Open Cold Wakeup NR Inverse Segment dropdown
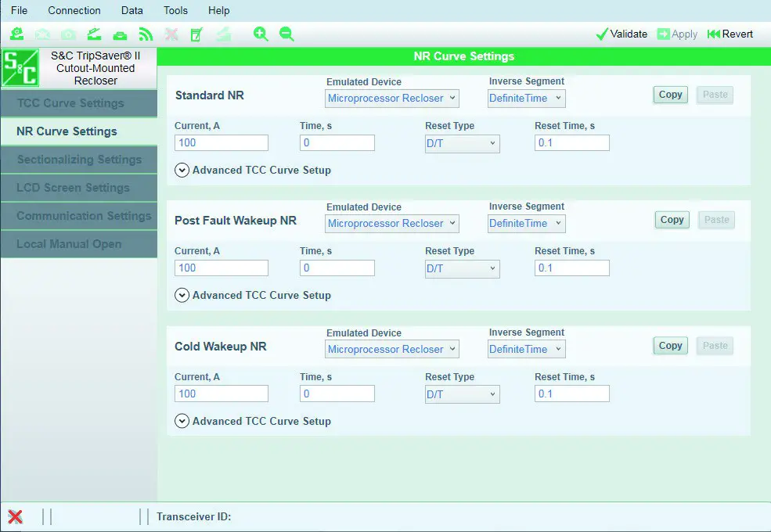The width and height of the screenshot is (771, 532). (526, 349)
